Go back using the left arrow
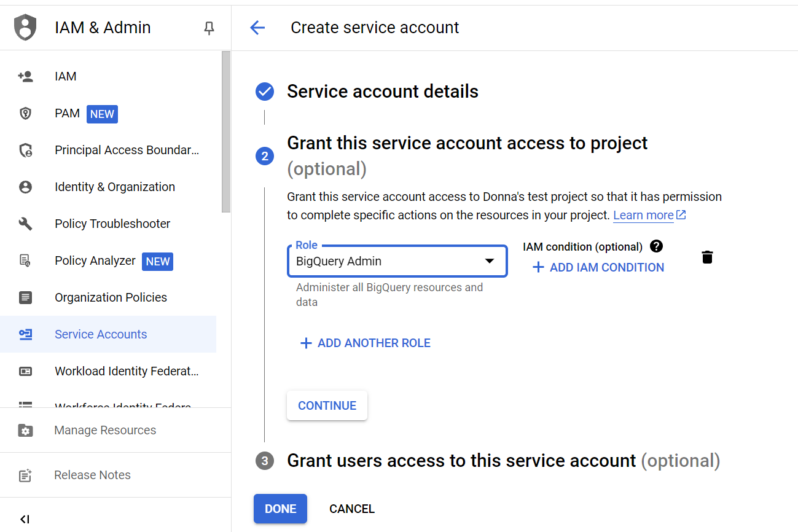The image size is (798, 532). click(x=257, y=28)
